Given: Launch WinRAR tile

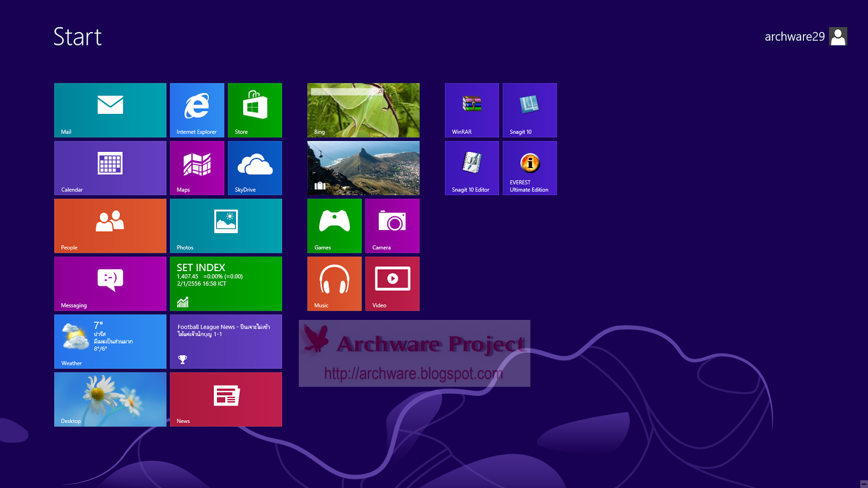Looking at the screenshot, I should point(472,110).
